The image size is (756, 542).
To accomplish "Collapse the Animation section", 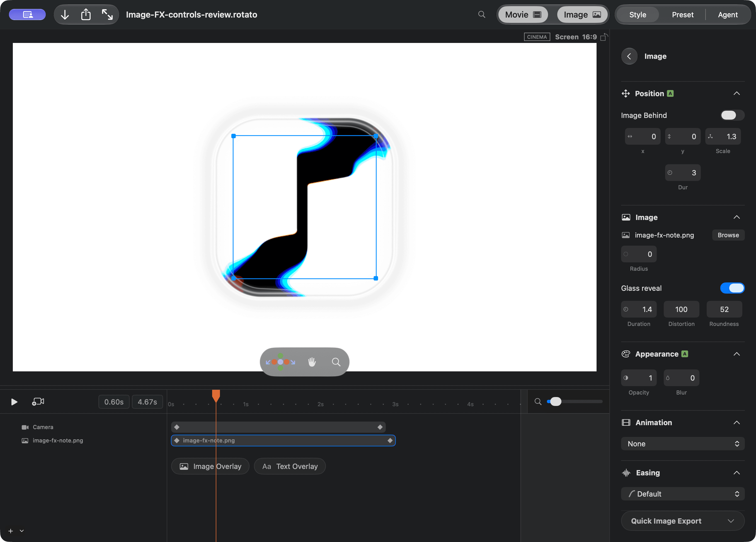I will click(x=736, y=423).
